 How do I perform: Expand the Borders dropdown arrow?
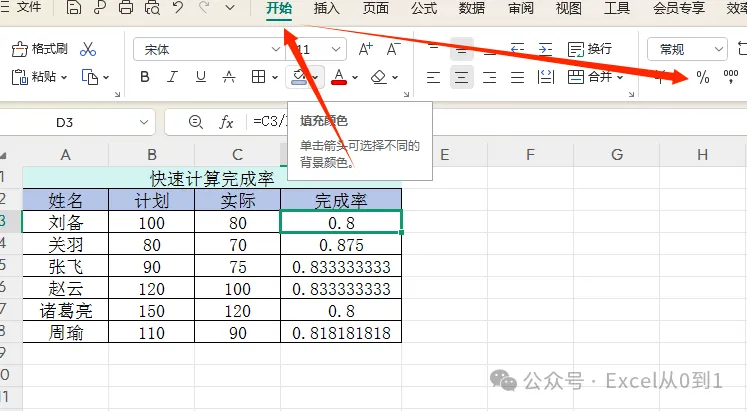(x=275, y=77)
